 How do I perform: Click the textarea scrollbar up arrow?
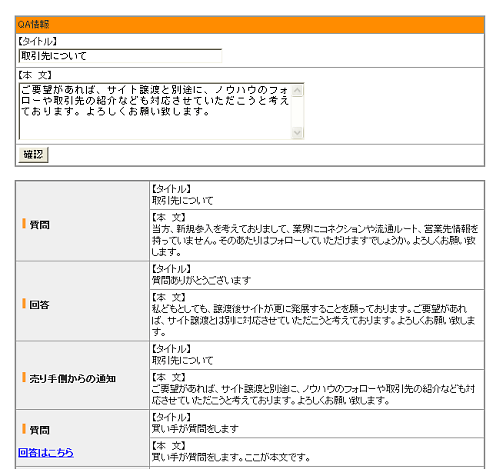tap(297, 91)
